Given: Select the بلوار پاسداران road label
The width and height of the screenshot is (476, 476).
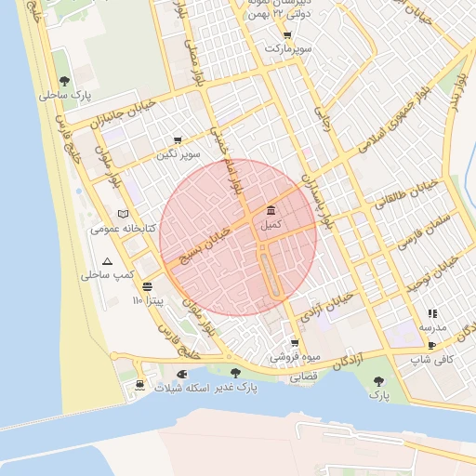Looking at the screenshot, I should 318,203.
